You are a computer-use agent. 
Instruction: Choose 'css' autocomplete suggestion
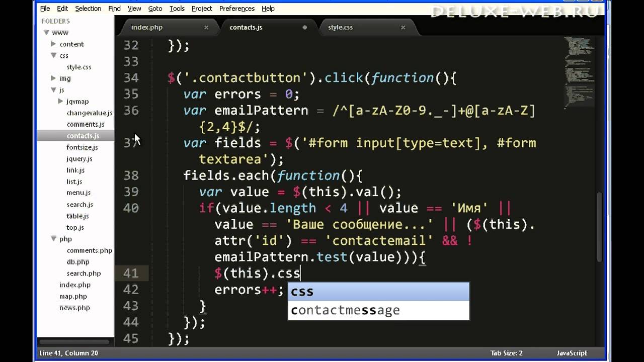click(x=378, y=292)
